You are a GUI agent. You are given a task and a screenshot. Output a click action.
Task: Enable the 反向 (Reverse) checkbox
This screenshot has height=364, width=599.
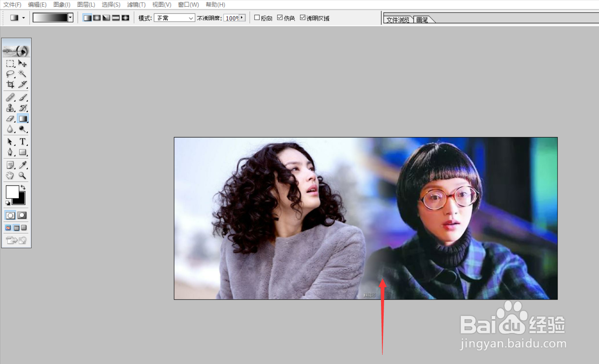[257, 18]
